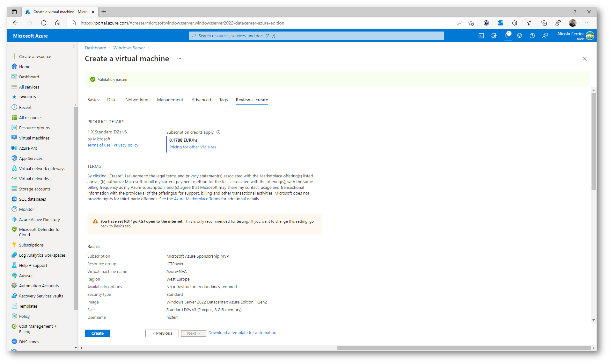Screen dimensions: 610x364
Task: Open Microsoft Defender for Cloud
Action: [40, 232]
